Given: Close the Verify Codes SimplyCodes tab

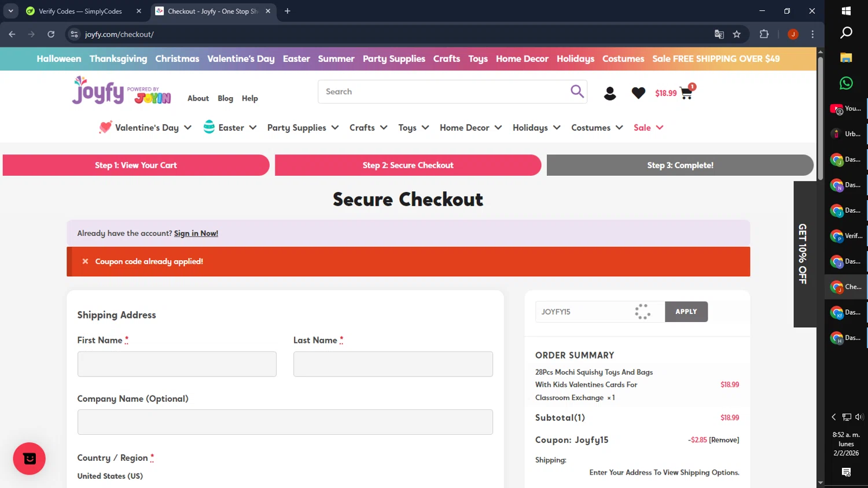Looking at the screenshot, I should tap(139, 11).
